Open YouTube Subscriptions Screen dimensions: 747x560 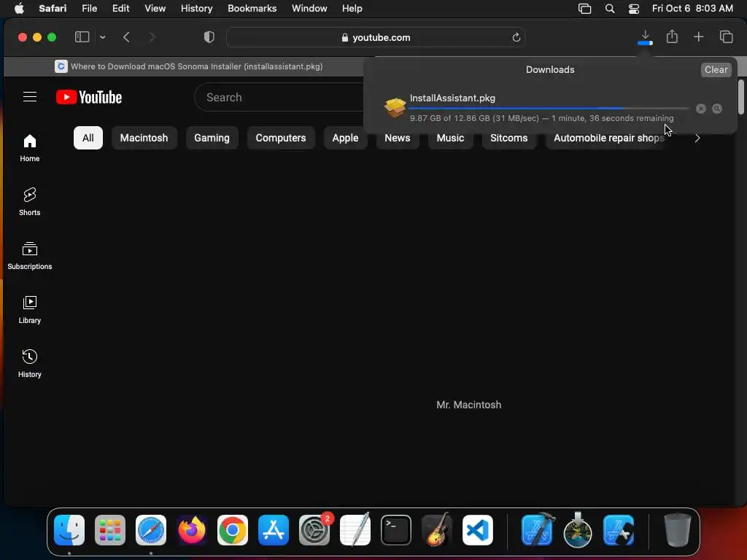[x=29, y=256]
